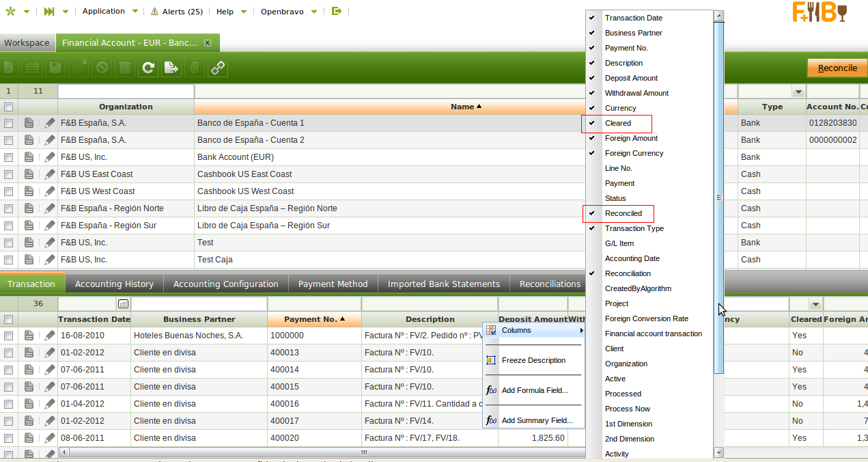Expand the Application menu dropdown
This screenshot has height=462, width=868.
click(135, 12)
